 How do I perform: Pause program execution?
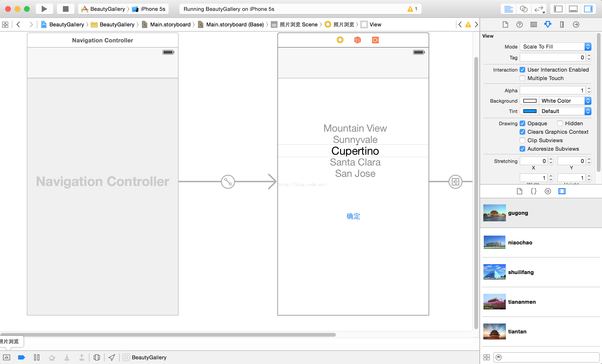point(37,357)
